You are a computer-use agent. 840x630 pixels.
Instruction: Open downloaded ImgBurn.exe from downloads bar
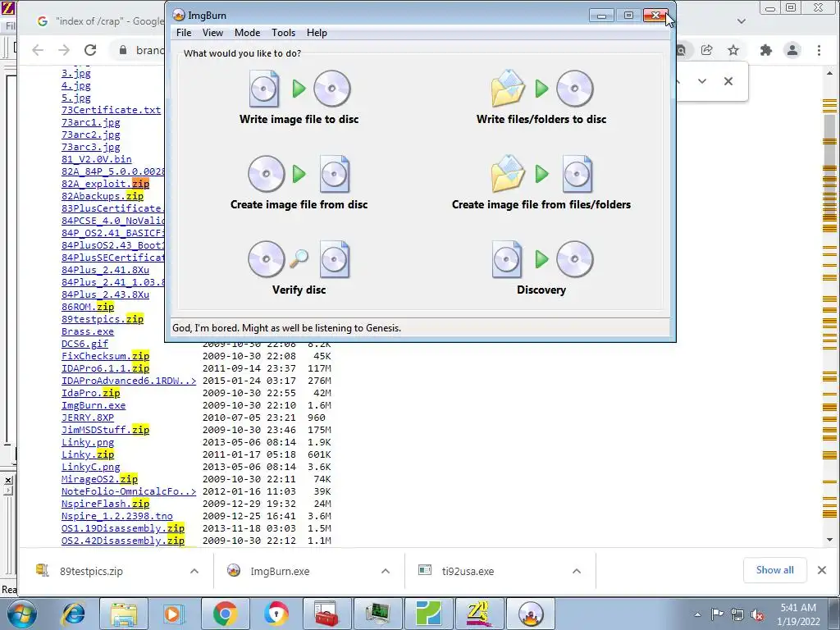(x=280, y=571)
